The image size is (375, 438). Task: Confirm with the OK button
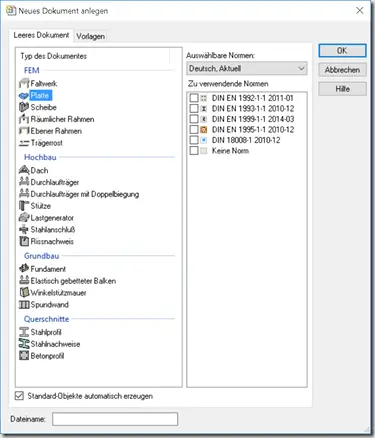pyautogui.click(x=342, y=51)
